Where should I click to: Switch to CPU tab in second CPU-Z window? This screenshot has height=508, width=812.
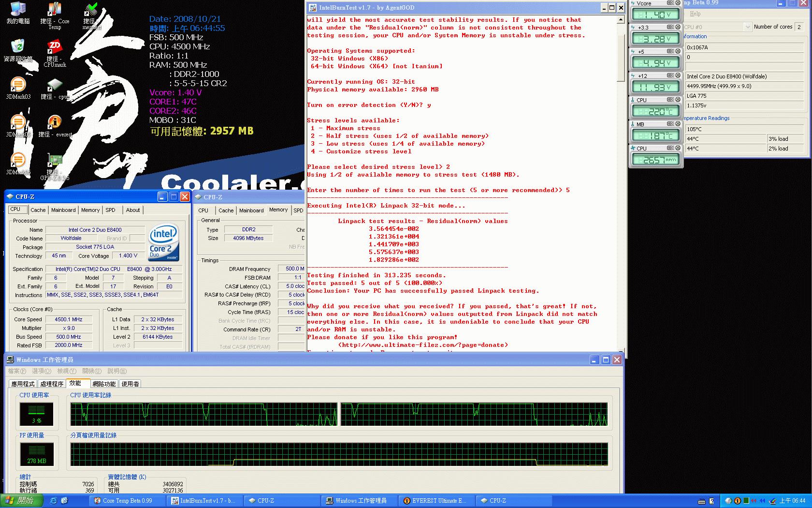click(x=203, y=210)
